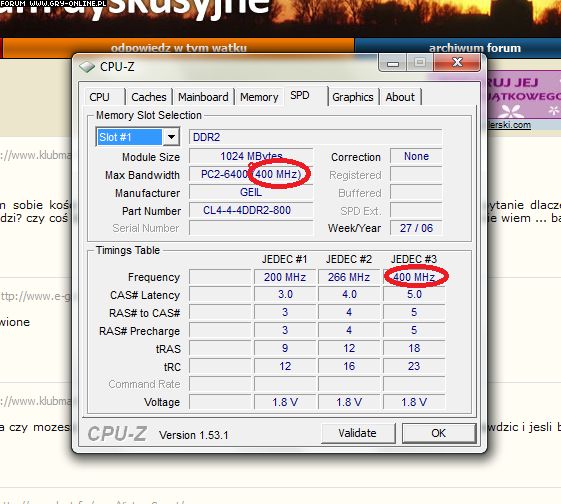
Task: Click the JEDEC #1 voltage 1.8 V
Action: pyautogui.click(x=285, y=402)
